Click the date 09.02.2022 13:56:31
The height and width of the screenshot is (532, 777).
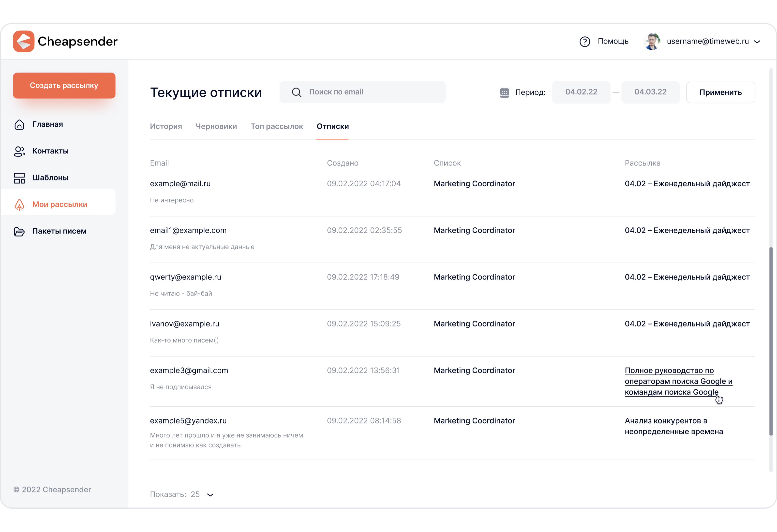(x=363, y=370)
